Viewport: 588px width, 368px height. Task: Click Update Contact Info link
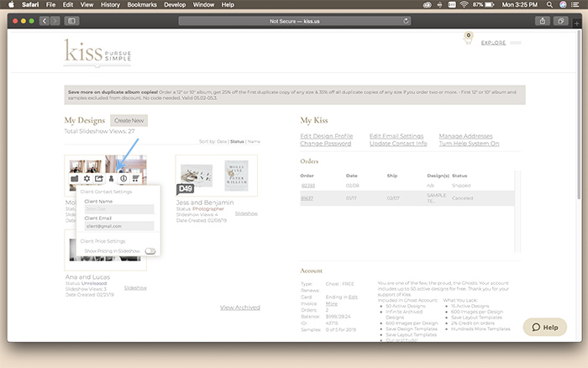[398, 144]
